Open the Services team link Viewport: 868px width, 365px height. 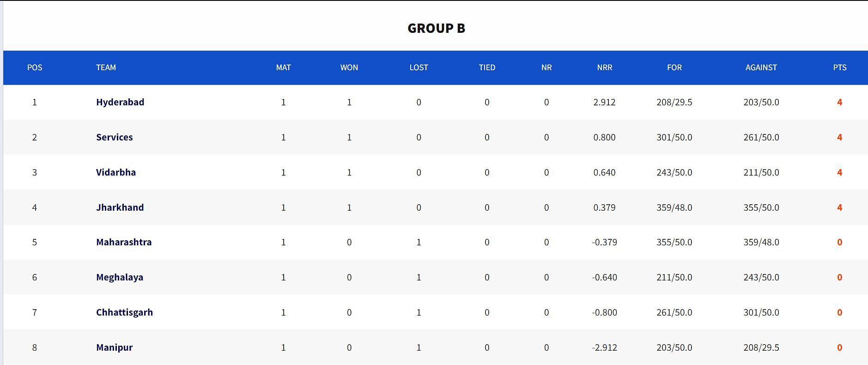[x=114, y=137]
